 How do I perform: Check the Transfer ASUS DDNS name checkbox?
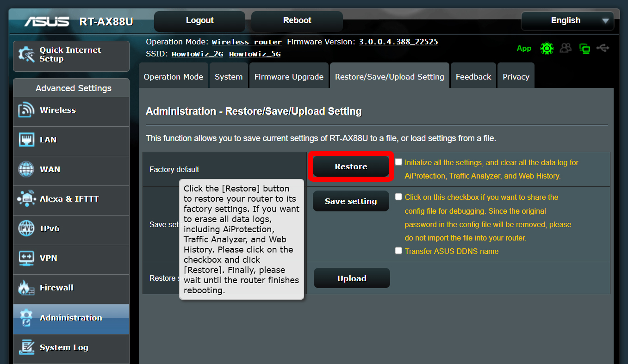398,250
